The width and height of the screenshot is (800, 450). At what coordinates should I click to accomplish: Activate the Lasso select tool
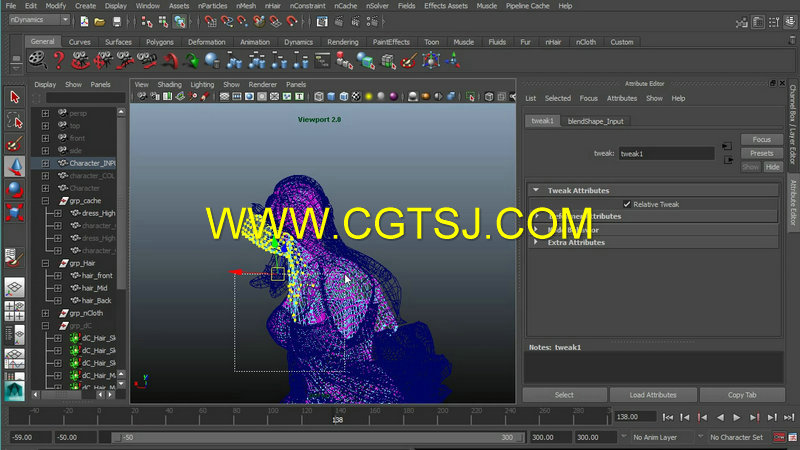(14, 120)
